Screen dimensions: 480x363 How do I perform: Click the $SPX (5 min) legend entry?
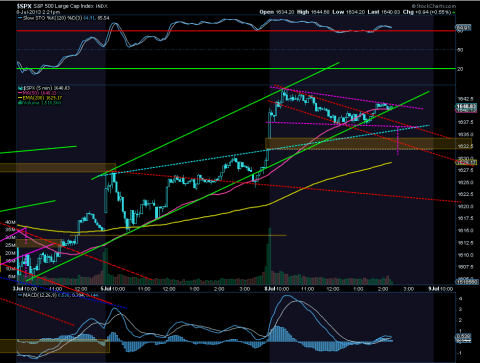tap(44, 88)
